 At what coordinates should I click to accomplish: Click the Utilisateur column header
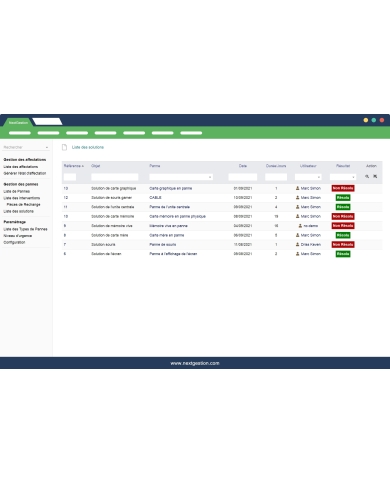pos(308,166)
